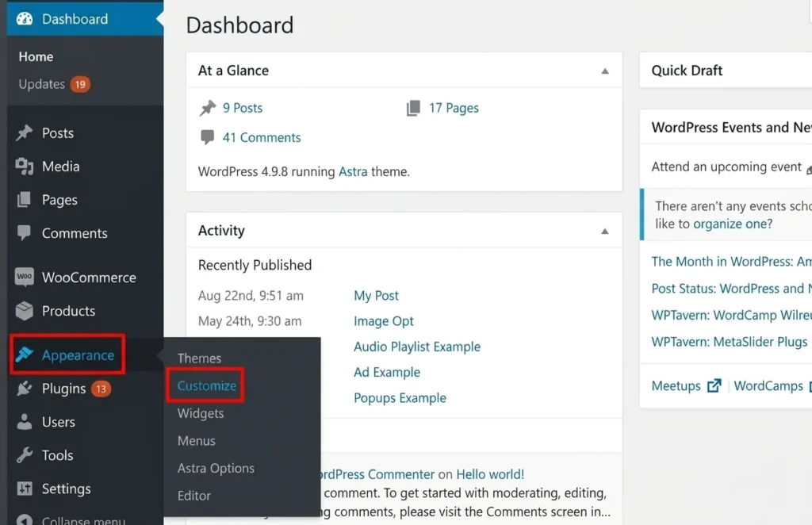This screenshot has width=812, height=525.
Task: Choose Widgets from Appearance submenu
Action: [201, 413]
